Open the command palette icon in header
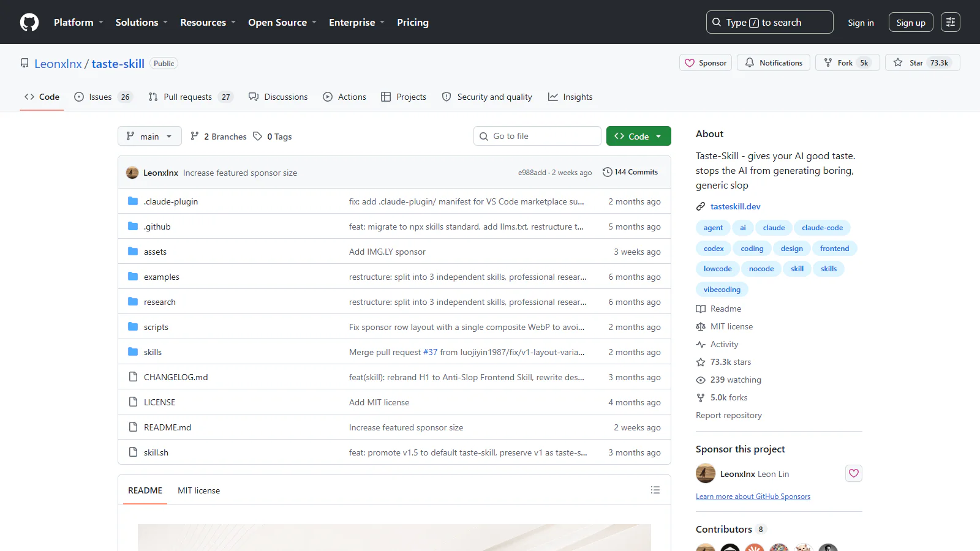 [x=951, y=22]
